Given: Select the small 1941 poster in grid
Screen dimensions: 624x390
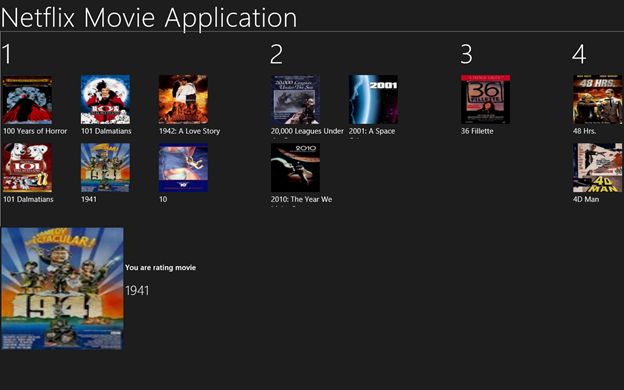Looking at the screenshot, I should tap(105, 168).
